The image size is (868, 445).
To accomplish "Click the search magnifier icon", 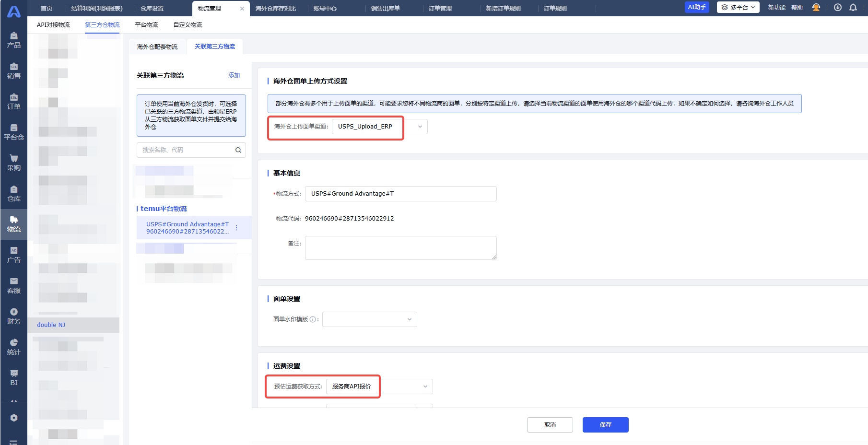I will 238,150.
